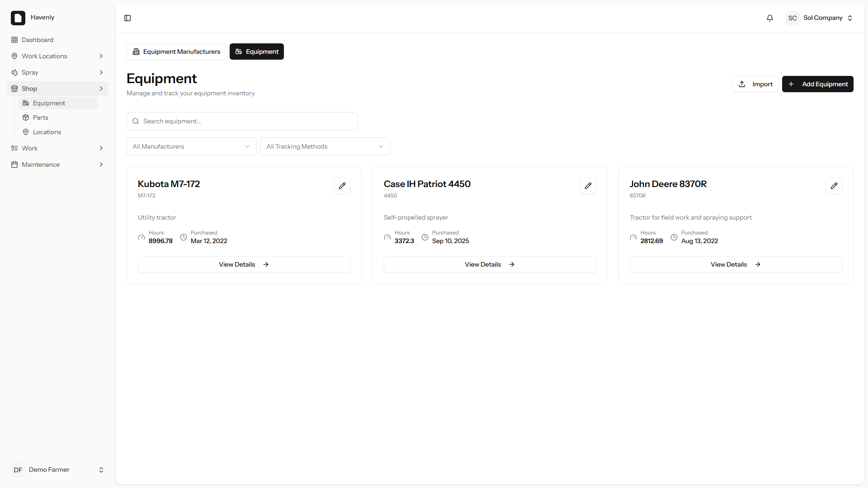Image resolution: width=868 pixels, height=488 pixels.
Task: Collapse the Shop menu chevron
Action: click(101, 89)
